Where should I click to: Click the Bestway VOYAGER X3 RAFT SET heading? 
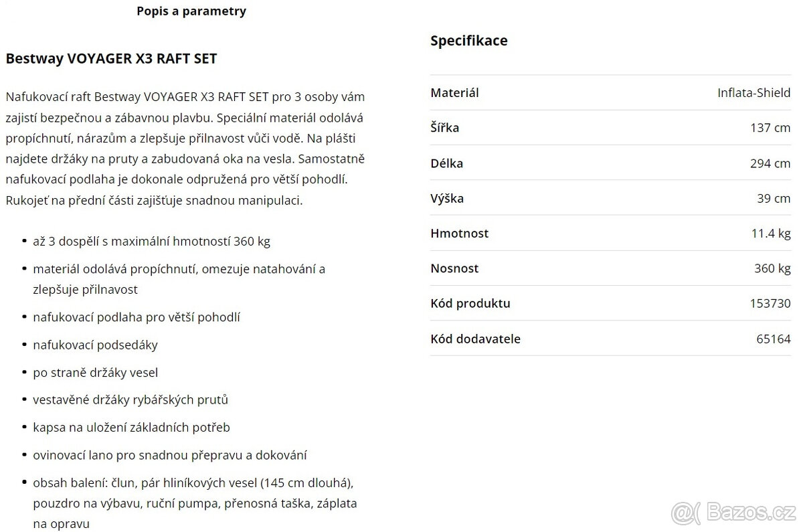click(x=111, y=59)
